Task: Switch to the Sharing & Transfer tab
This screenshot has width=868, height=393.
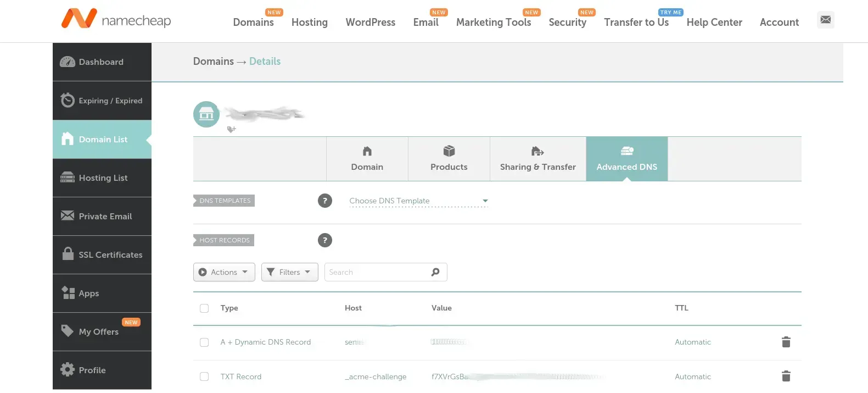Action: [x=538, y=159]
